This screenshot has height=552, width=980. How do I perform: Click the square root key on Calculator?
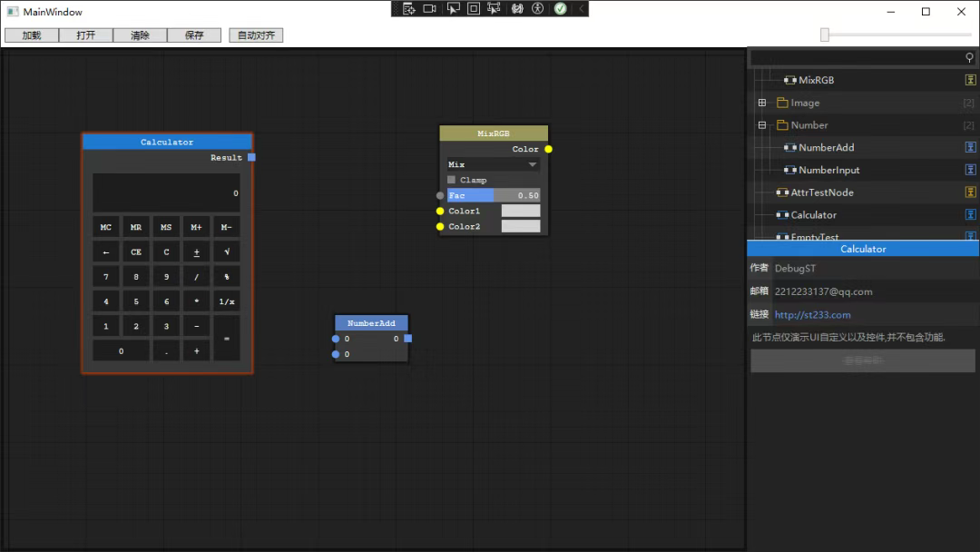pos(227,252)
